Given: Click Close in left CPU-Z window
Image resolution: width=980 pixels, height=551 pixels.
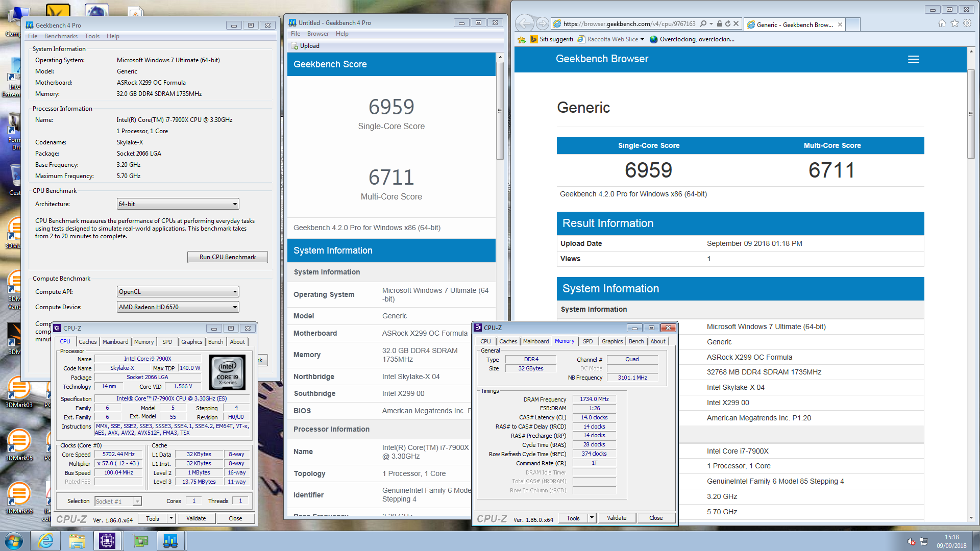Looking at the screenshot, I should coord(235,518).
